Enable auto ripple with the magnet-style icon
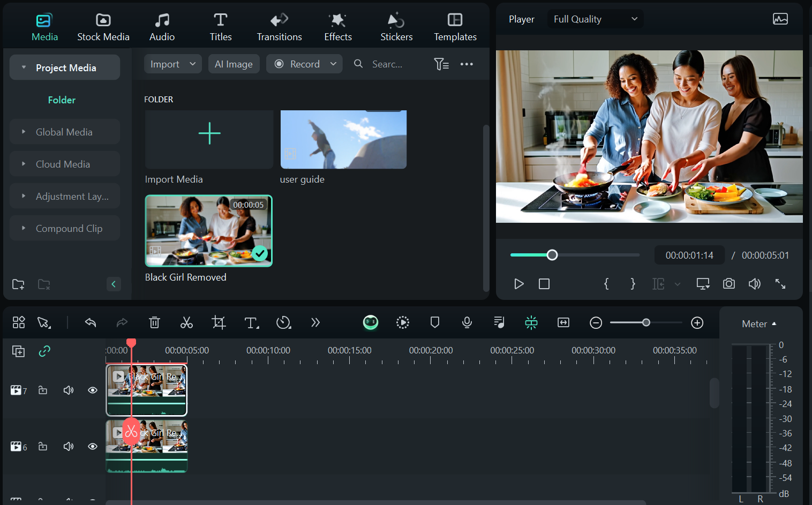 coord(531,322)
